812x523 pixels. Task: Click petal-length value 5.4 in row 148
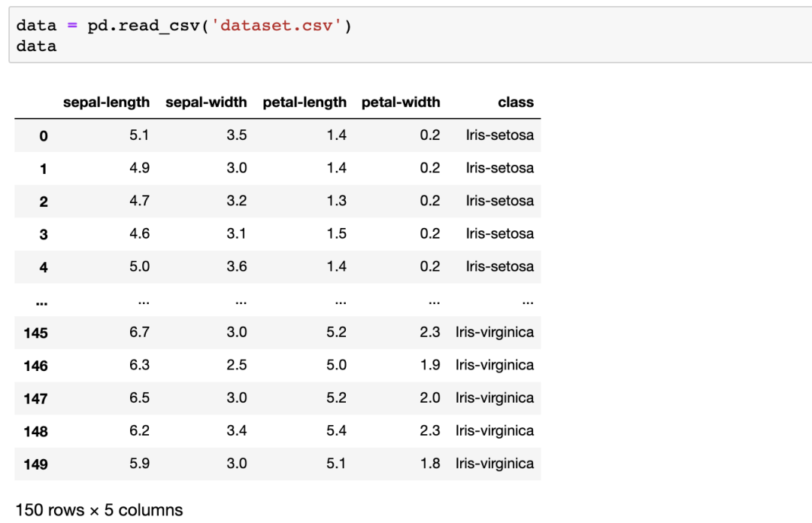click(337, 430)
